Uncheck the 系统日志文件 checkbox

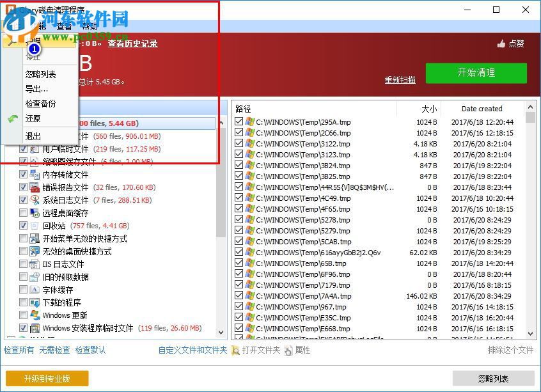pyautogui.click(x=23, y=200)
